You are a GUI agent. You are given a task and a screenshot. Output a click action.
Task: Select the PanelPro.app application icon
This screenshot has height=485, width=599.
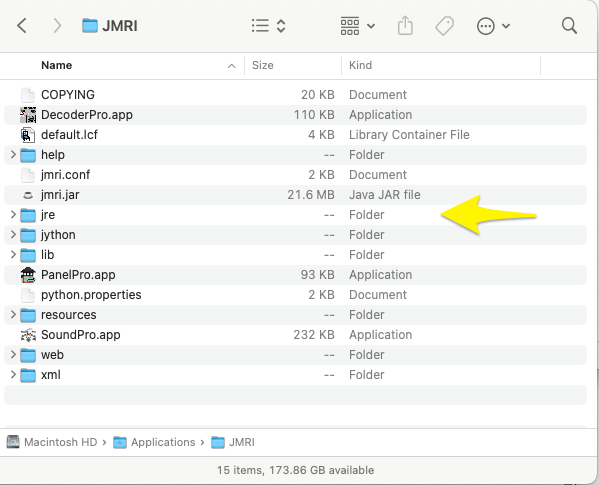[x=28, y=275]
